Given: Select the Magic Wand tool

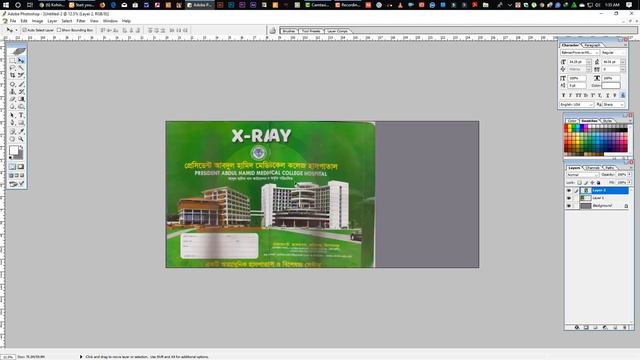Looking at the screenshot, I should click(x=21, y=68).
